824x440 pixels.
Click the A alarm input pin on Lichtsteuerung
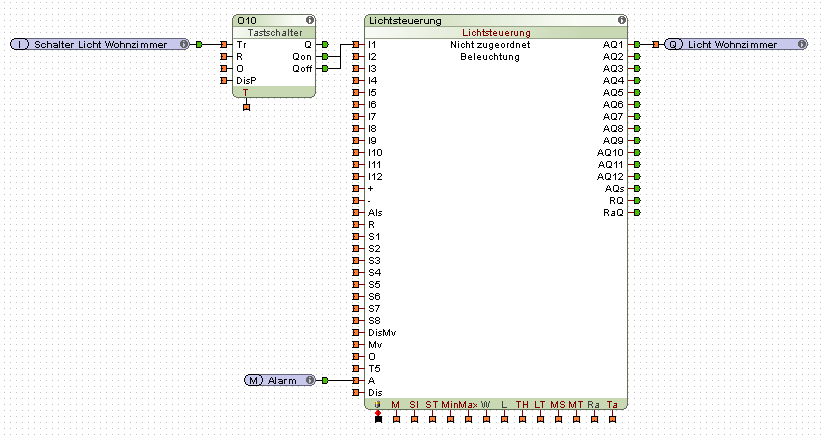click(x=356, y=381)
